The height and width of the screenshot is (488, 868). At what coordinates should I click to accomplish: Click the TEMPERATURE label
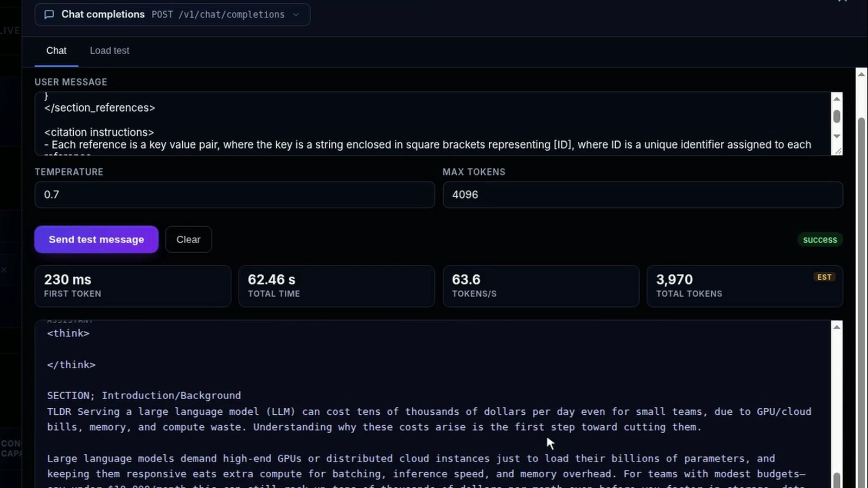[69, 172]
